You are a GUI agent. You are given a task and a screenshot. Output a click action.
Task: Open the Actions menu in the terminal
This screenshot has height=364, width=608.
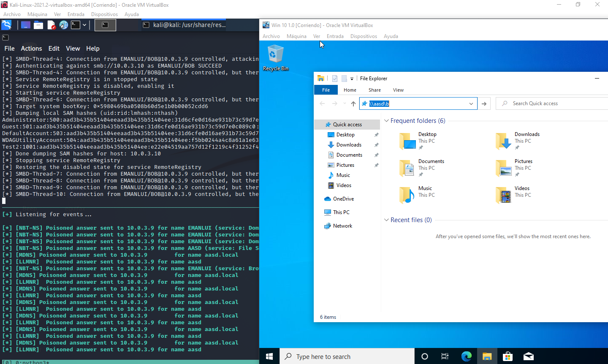(31, 49)
